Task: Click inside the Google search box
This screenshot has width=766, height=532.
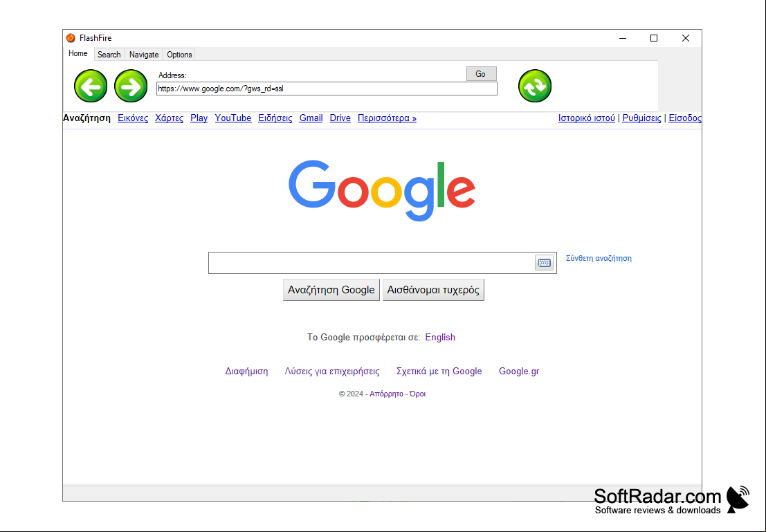Action: [x=372, y=263]
